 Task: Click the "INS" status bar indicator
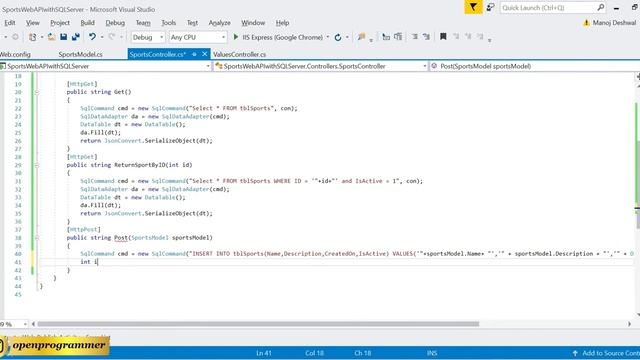pyautogui.click(x=432, y=353)
